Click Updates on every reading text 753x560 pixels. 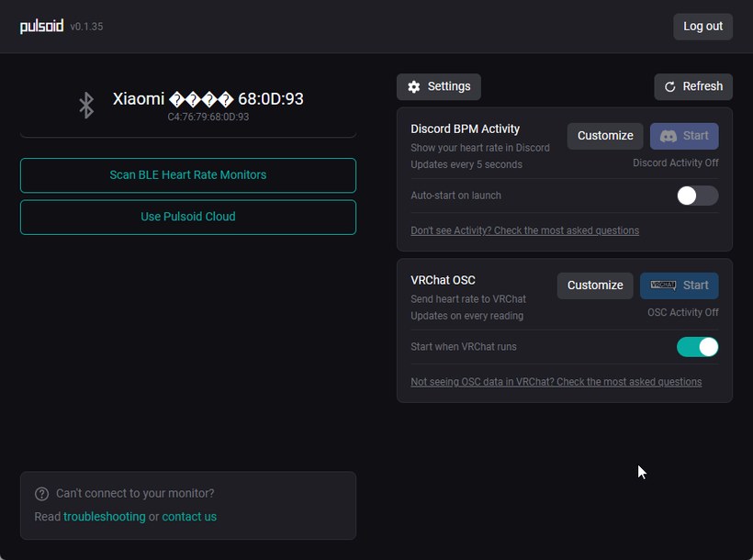[x=466, y=316]
